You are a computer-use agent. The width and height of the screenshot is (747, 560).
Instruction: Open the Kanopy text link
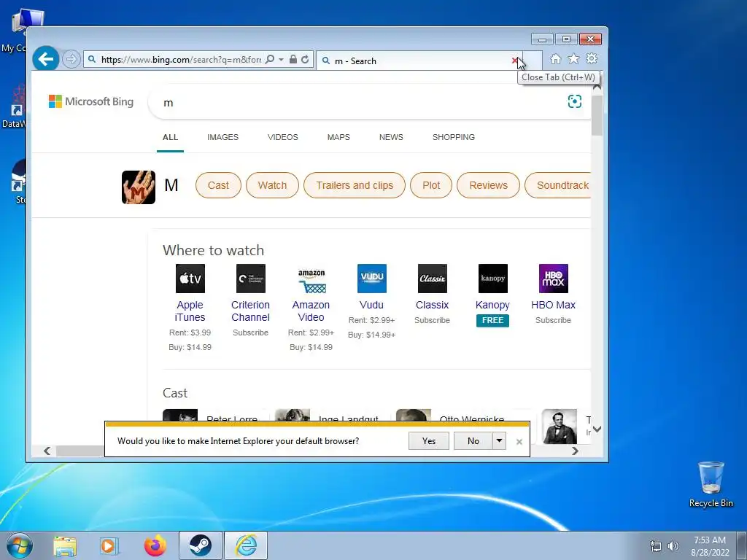pos(492,306)
